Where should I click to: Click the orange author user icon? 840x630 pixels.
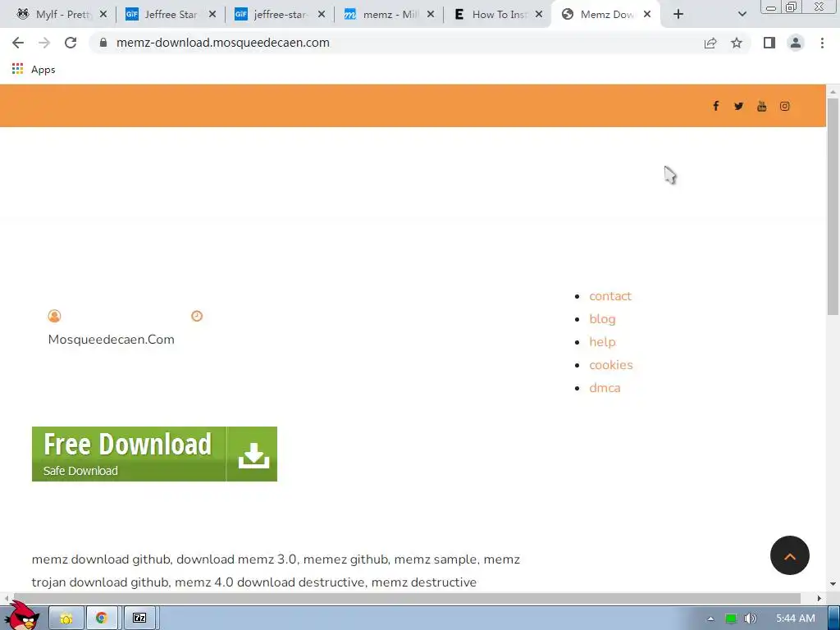[54, 316]
